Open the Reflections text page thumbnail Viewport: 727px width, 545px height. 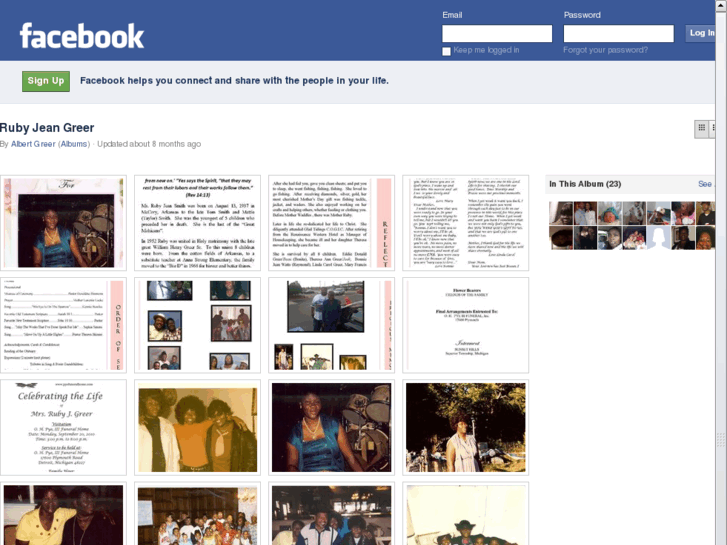[332, 223]
